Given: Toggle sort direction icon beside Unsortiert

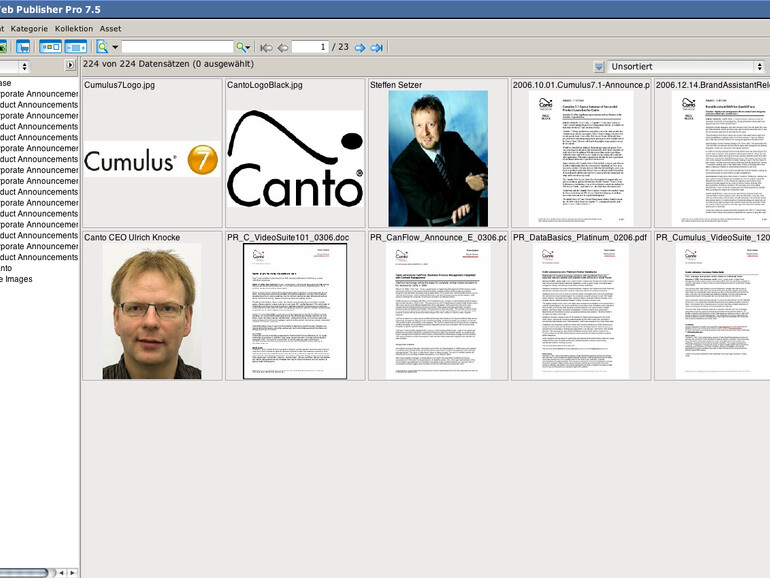Looking at the screenshot, I should [x=599, y=66].
